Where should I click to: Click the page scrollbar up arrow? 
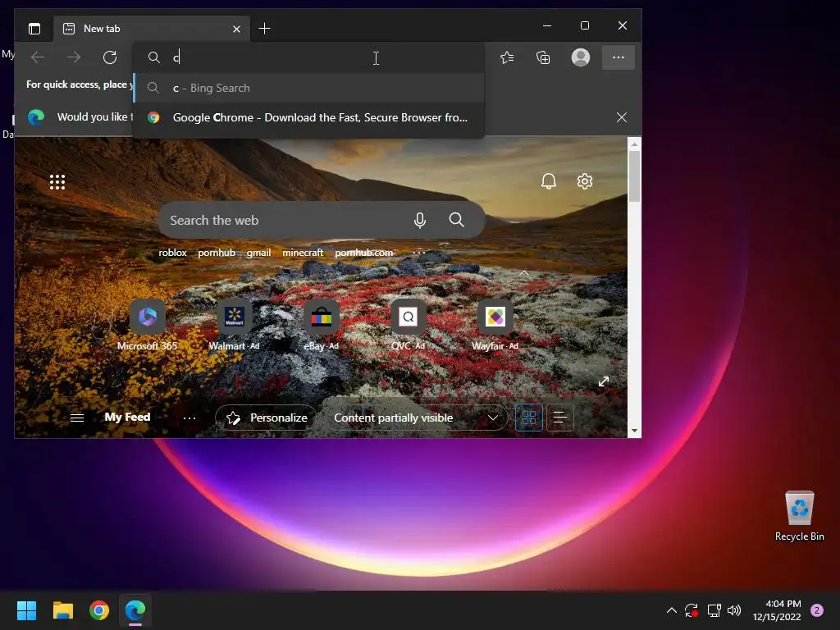(x=634, y=144)
